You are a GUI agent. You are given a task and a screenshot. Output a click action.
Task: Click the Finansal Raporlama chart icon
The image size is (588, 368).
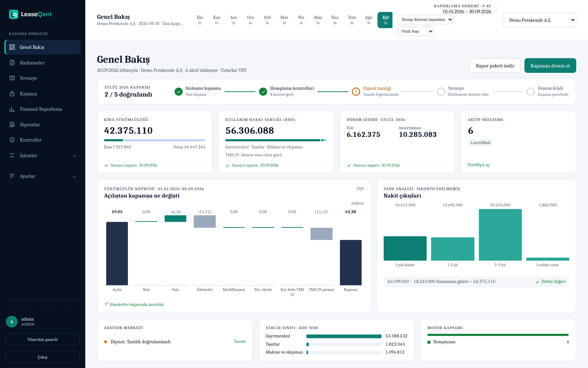[x=12, y=109]
